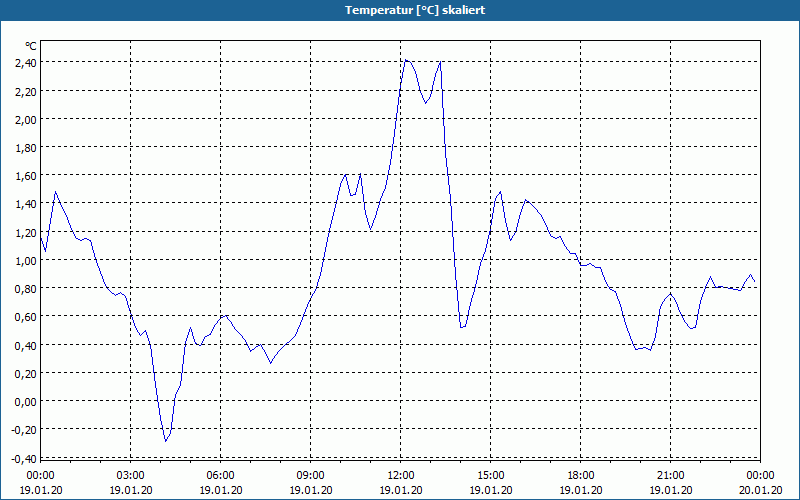The height and width of the screenshot is (500, 800).
Task: Click the 2,40 y-axis label
Action: 27,63
